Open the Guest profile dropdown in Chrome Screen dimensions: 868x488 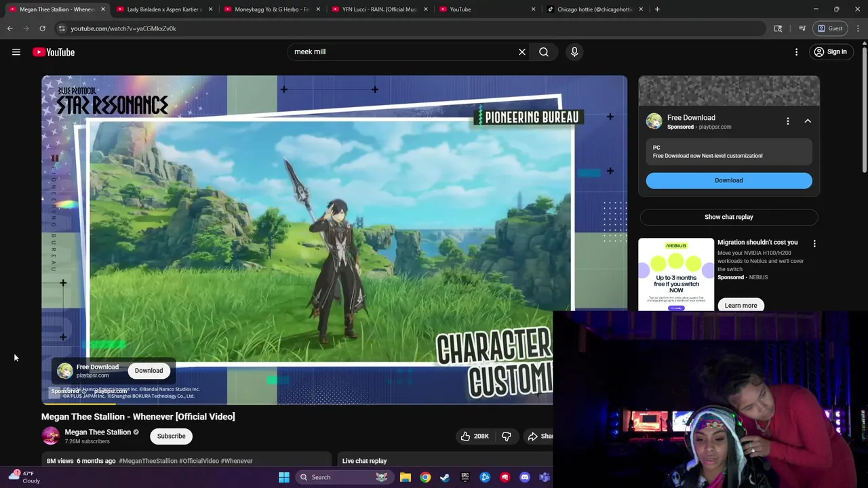point(830,28)
